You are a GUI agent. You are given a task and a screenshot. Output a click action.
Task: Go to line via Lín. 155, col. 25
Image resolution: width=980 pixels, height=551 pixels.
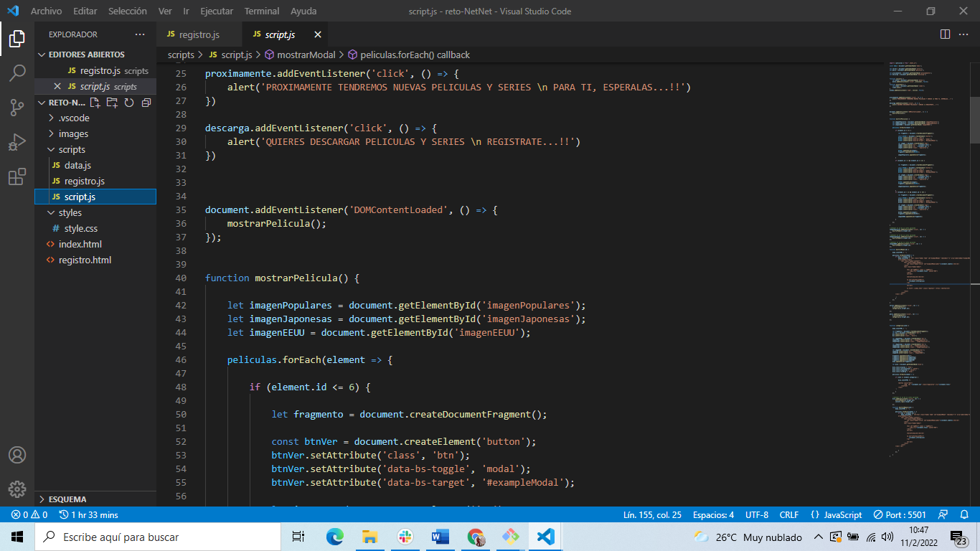click(x=652, y=514)
